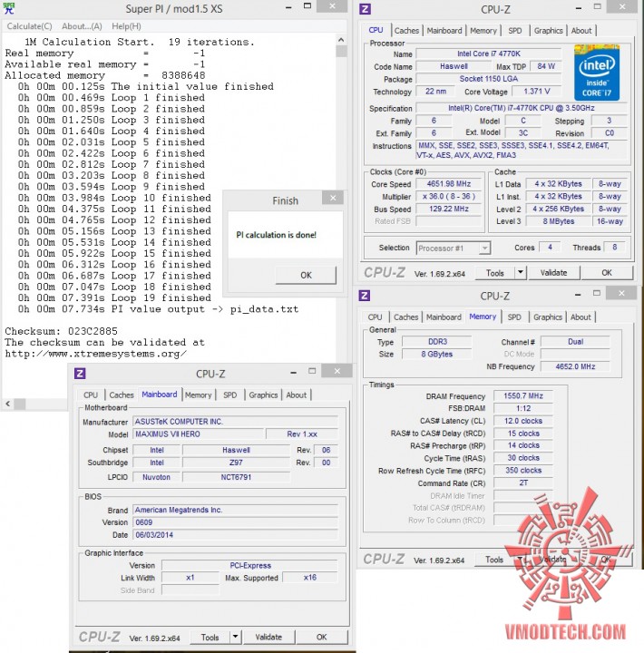Click Validate in the Mainboard window
The width and height of the screenshot is (644, 653).
click(x=268, y=637)
